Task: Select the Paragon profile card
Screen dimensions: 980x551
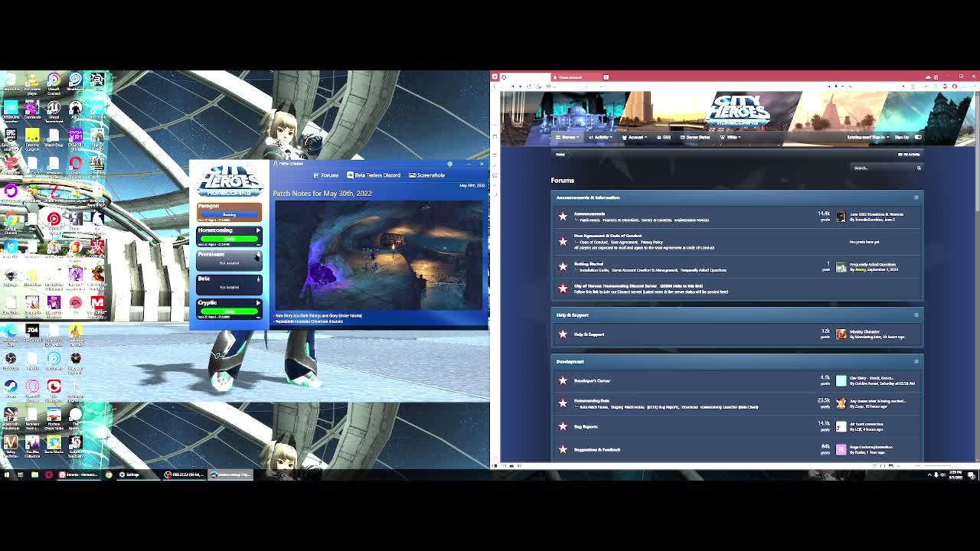Action: (229, 212)
